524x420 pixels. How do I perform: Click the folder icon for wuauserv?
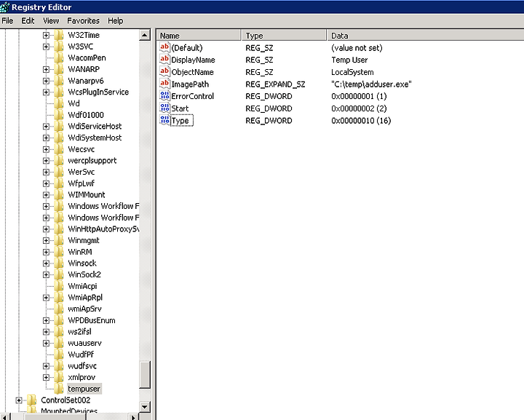pyautogui.click(x=59, y=343)
